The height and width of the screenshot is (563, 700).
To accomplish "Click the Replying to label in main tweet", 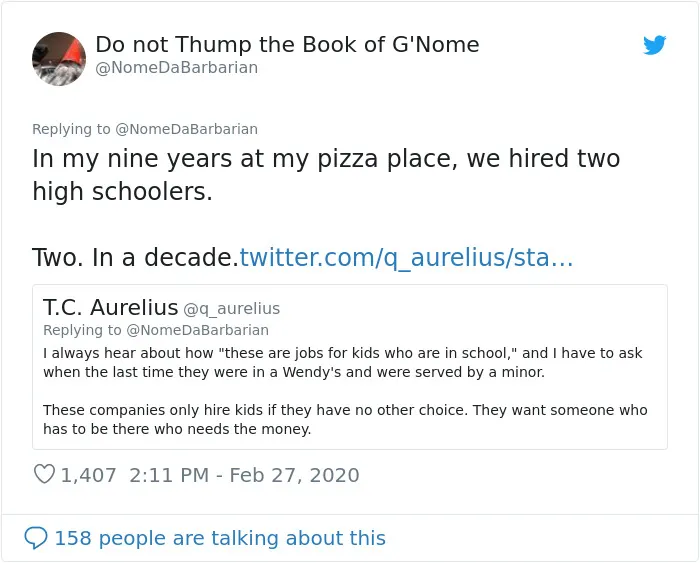I will pyautogui.click(x=71, y=129).
